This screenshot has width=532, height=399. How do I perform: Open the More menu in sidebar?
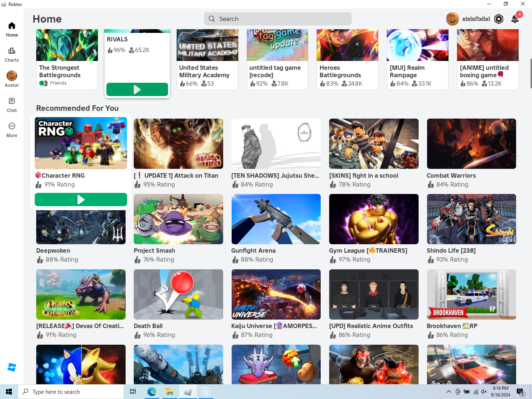(12, 130)
